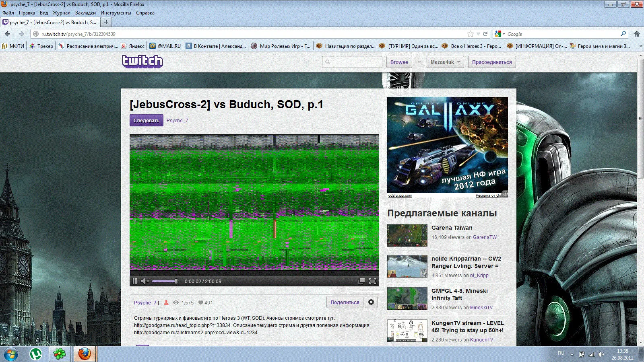Adjust the video player volume slider
The image size is (644, 362).
pyautogui.click(x=165, y=281)
